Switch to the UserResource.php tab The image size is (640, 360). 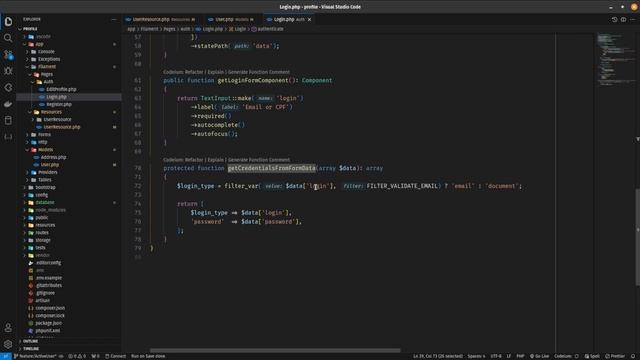point(160,19)
